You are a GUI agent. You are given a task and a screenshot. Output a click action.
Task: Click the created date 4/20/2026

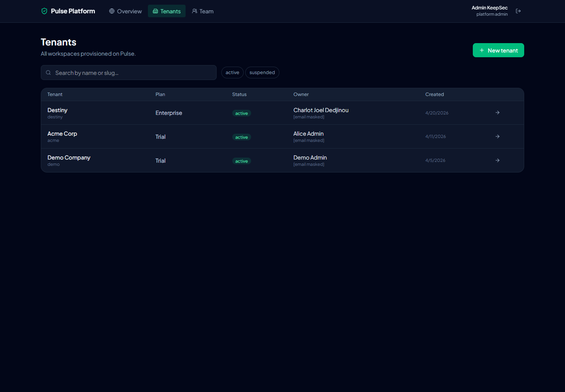click(x=437, y=113)
